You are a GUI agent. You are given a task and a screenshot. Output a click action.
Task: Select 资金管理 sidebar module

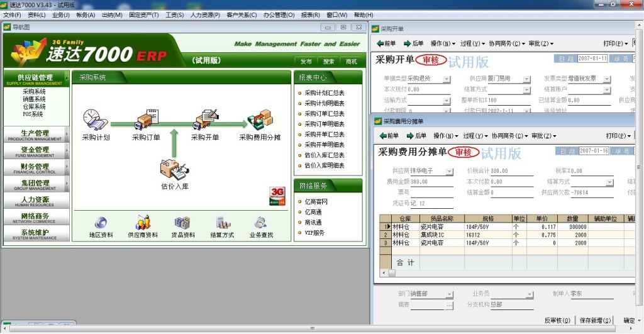[x=35, y=151]
